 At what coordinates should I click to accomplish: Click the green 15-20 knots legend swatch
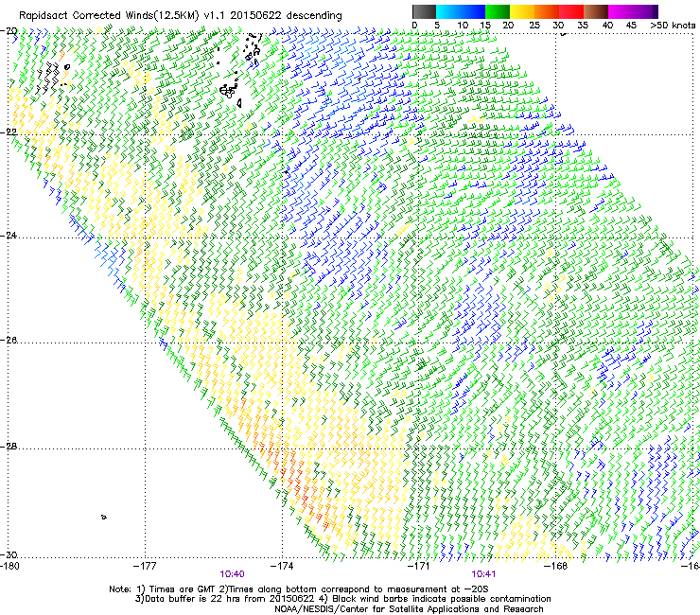pyautogui.click(x=498, y=11)
